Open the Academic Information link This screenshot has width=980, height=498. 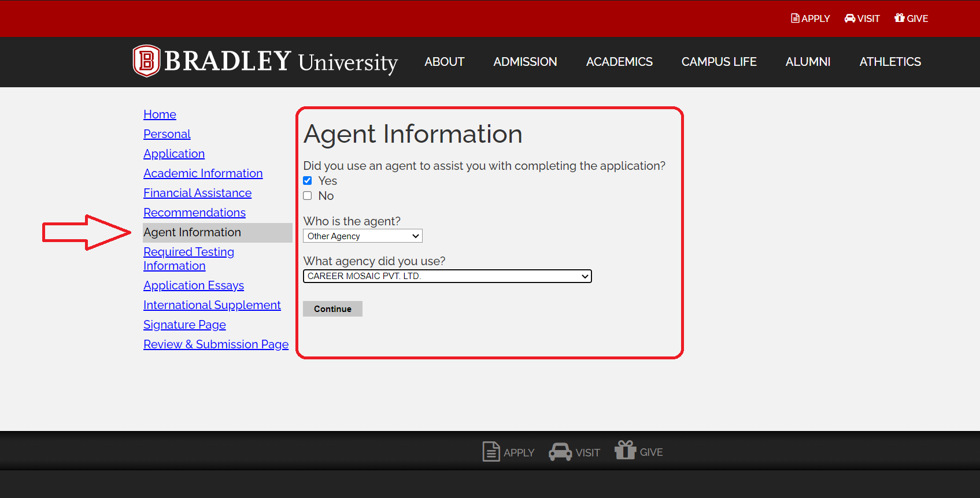pyautogui.click(x=203, y=173)
